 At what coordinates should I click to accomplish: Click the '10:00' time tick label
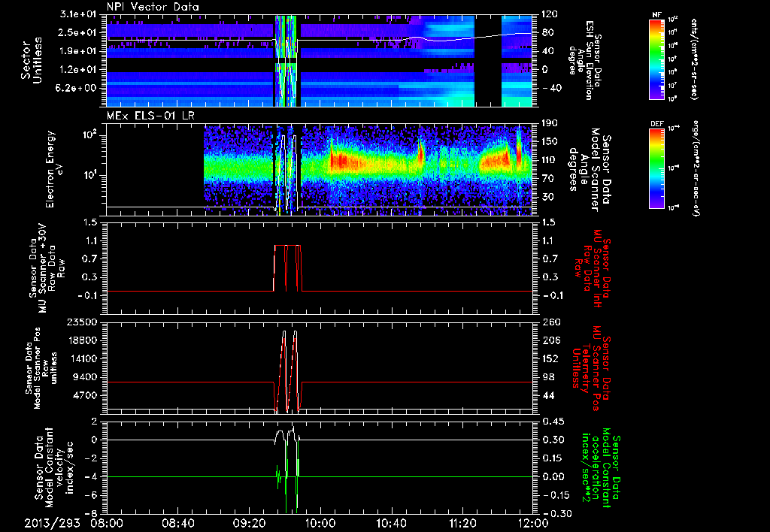[320, 523]
